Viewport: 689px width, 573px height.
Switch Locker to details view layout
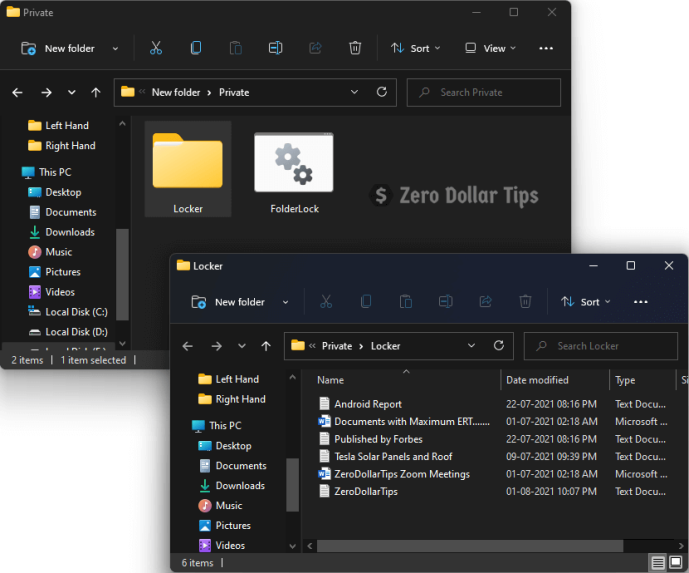[x=657, y=563]
